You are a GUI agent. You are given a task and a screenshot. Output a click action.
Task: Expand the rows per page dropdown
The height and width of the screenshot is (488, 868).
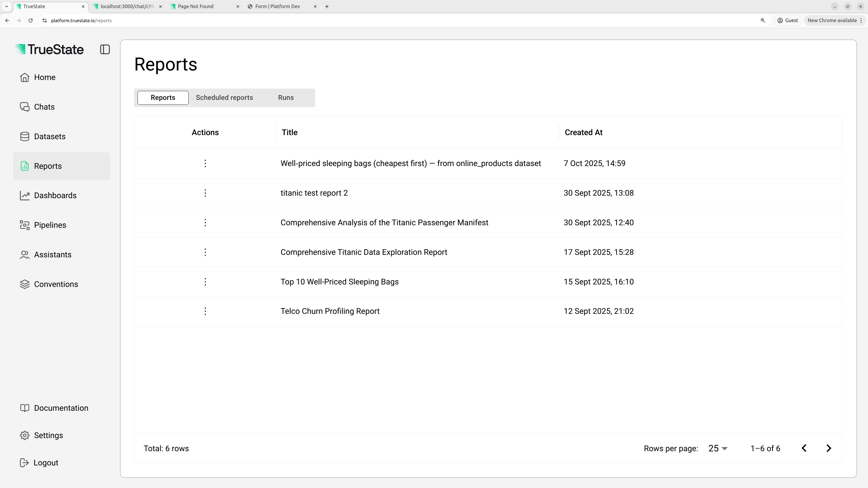coord(718,448)
